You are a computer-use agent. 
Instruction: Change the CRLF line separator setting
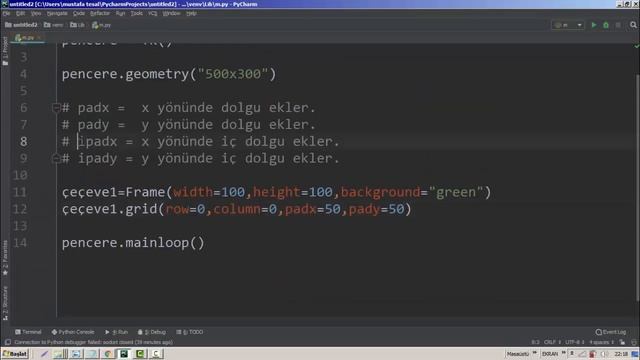(x=552, y=342)
